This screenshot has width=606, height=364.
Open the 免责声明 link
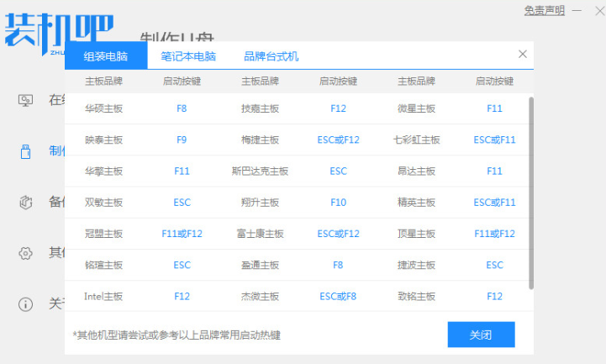(545, 10)
